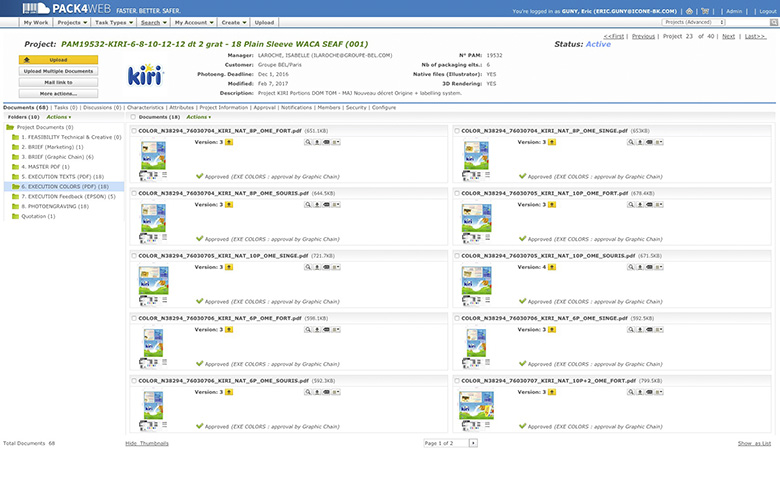Download icon for 8P_OME_FORT.pdf

coord(317,142)
